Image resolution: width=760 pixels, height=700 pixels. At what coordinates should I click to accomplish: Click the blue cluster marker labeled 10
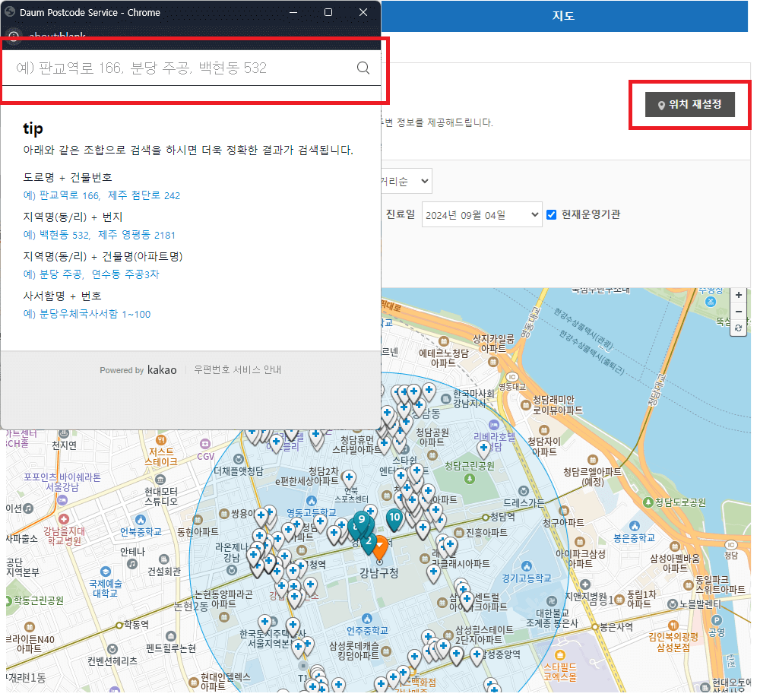coord(394,518)
